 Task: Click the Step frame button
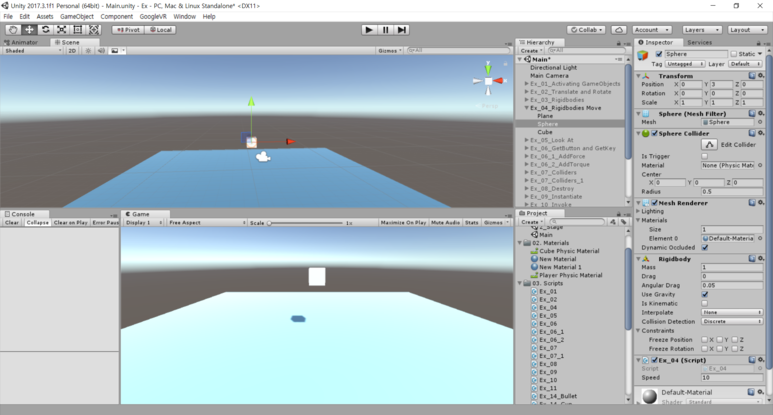tap(402, 30)
